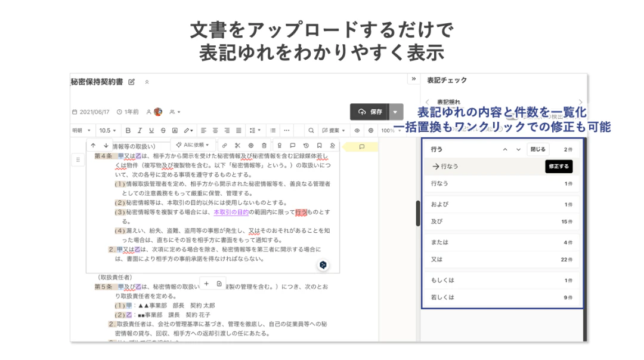
Task: Toggle the yellow comment marker
Action: pyautogui.click(x=361, y=147)
